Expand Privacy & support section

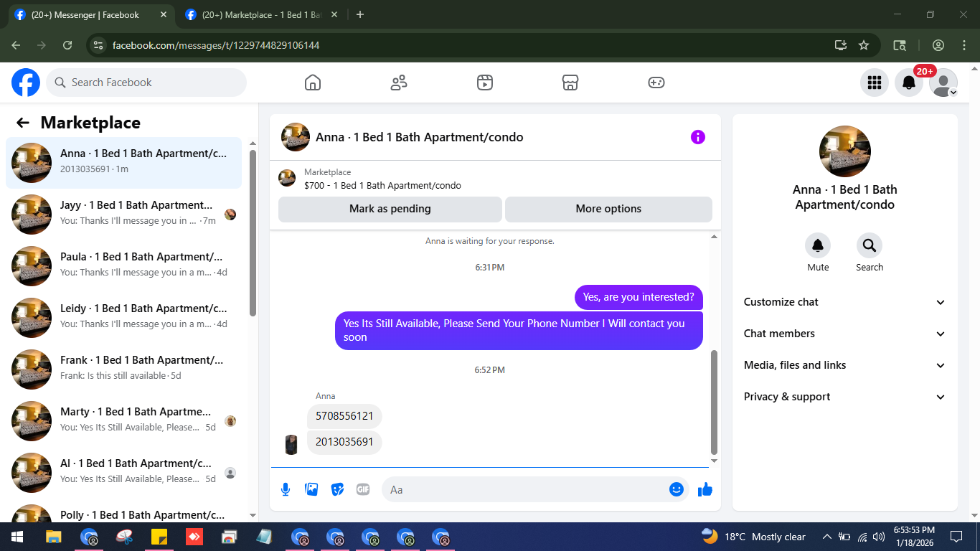point(844,397)
